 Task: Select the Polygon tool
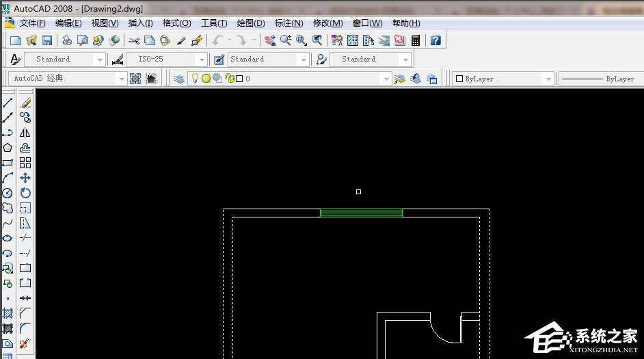click(x=8, y=148)
